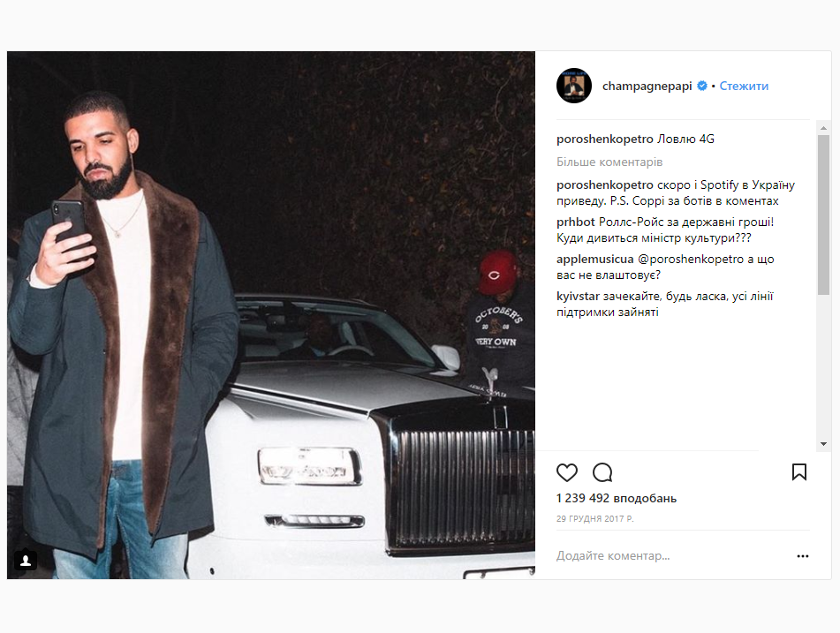The image size is (840, 633).
Task: Expand Більше коментарів to load comments
Action: point(609,162)
